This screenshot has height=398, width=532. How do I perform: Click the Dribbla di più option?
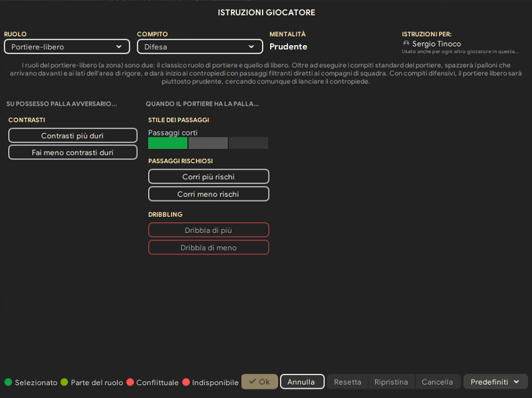208,230
